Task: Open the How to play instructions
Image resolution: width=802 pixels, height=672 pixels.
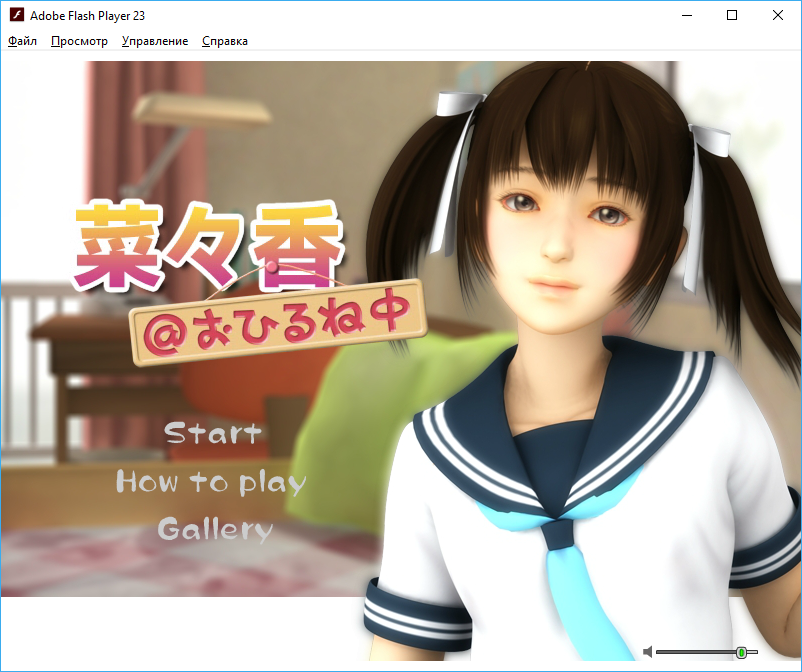Action: coord(211,482)
